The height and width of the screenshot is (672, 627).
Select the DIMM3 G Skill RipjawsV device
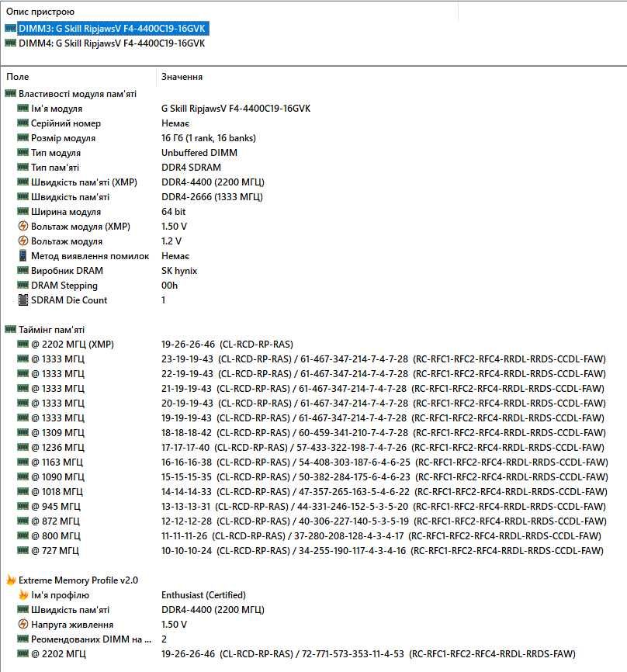pos(112,29)
